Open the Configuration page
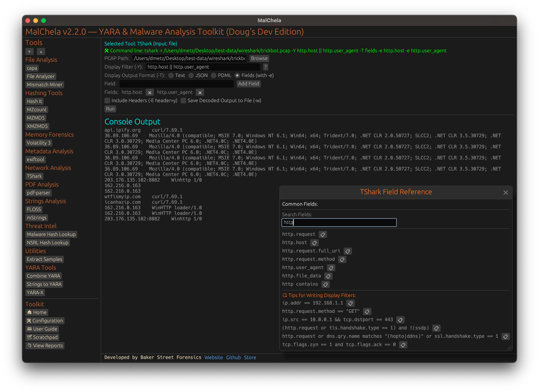Image resolution: width=539 pixels, height=392 pixels. (45, 321)
